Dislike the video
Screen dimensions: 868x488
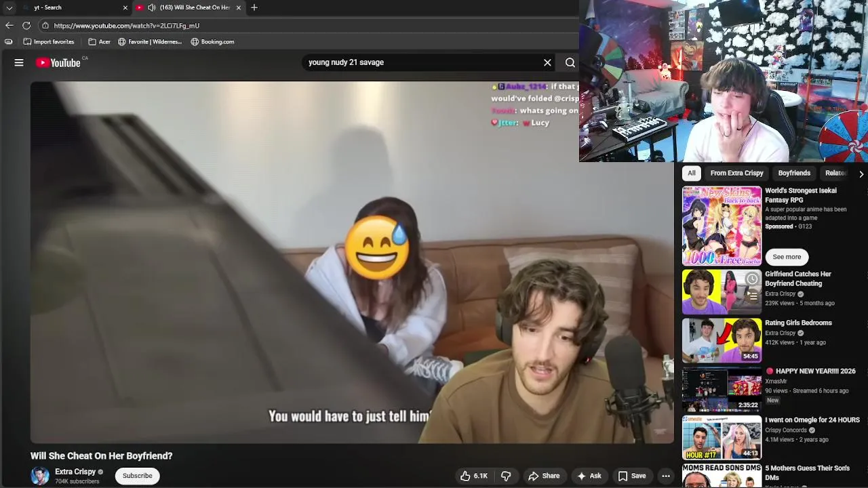[506, 476]
